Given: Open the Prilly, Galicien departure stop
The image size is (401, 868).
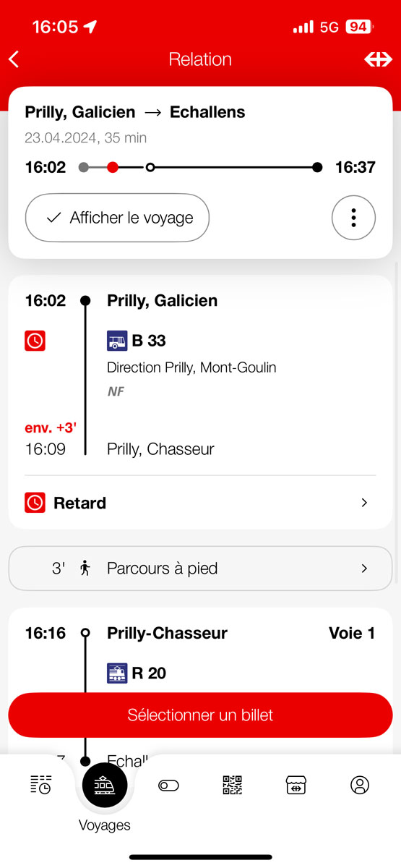Looking at the screenshot, I should coord(162,300).
